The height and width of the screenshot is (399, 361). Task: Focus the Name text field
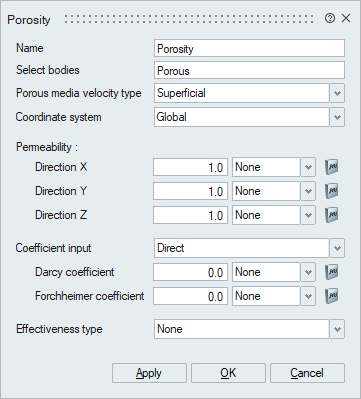(x=249, y=48)
